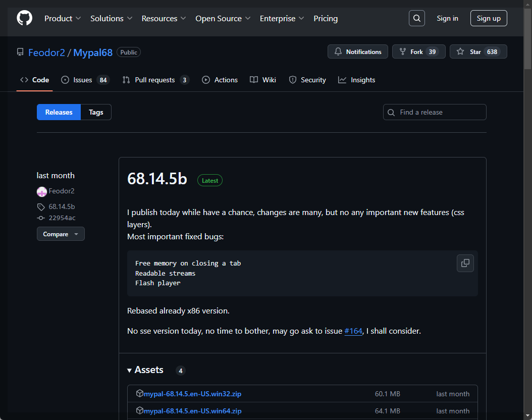This screenshot has width=532, height=420.
Task: Copy the code block with copy icon
Action: pyautogui.click(x=465, y=264)
